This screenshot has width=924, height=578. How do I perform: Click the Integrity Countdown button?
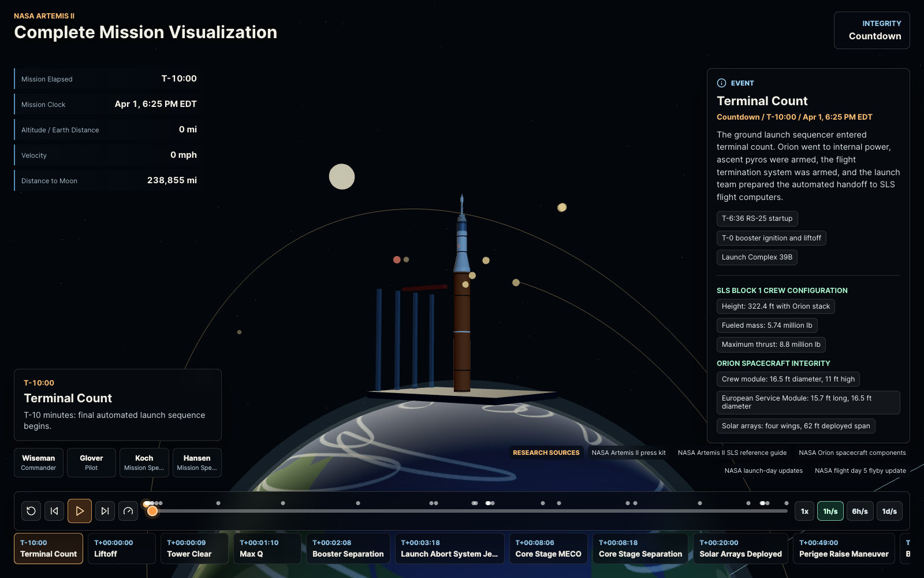(x=871, y=30)
